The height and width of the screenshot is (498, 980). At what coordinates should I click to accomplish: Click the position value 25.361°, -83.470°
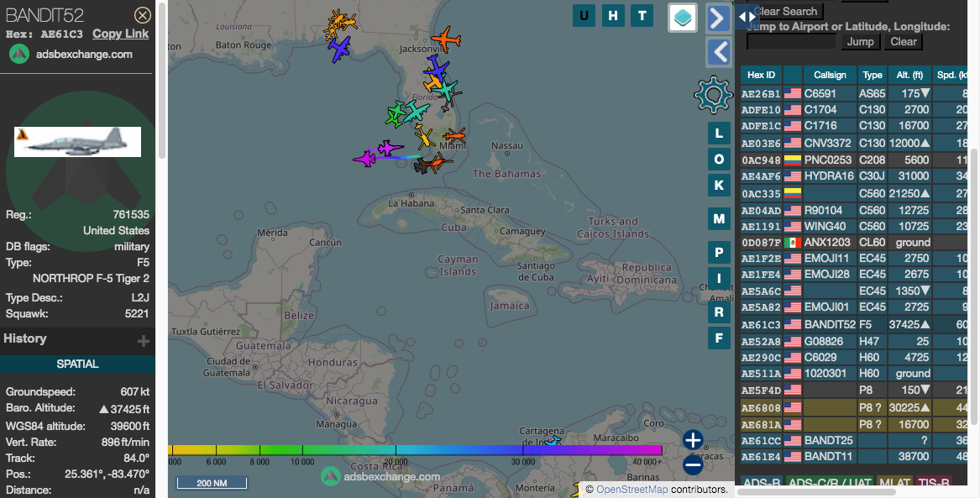(x=107, y=474)
